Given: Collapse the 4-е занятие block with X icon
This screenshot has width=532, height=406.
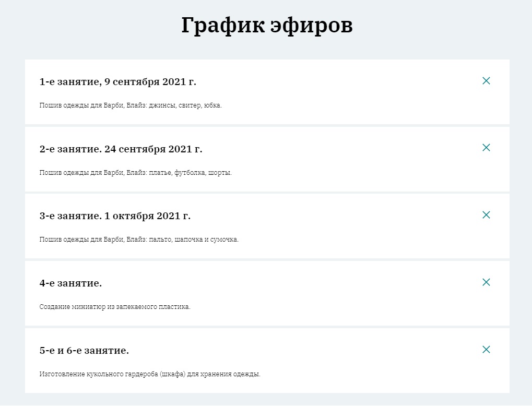Looking at the screenshot, I should click(x=486, y=282).
